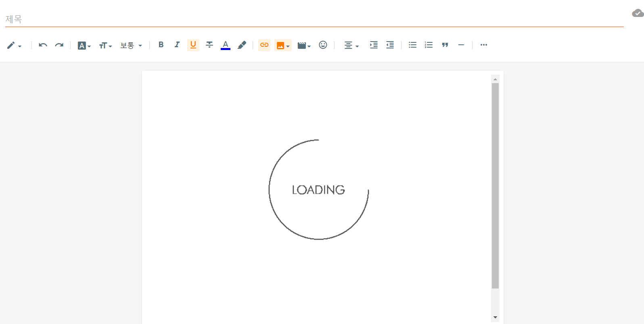This screenshot has width=644, height=324.
Task: Open the pencil editing mode menu
Action: (x=14, y=46)
